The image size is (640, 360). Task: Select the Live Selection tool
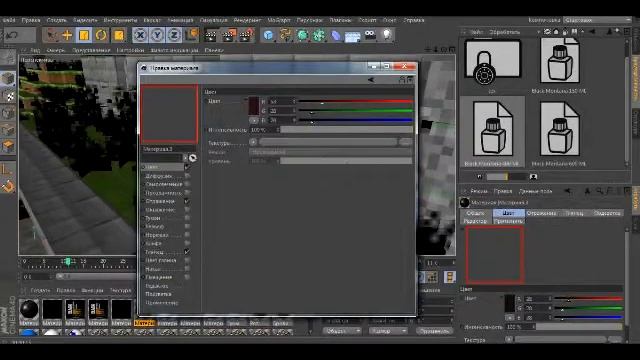pos(51,36)
